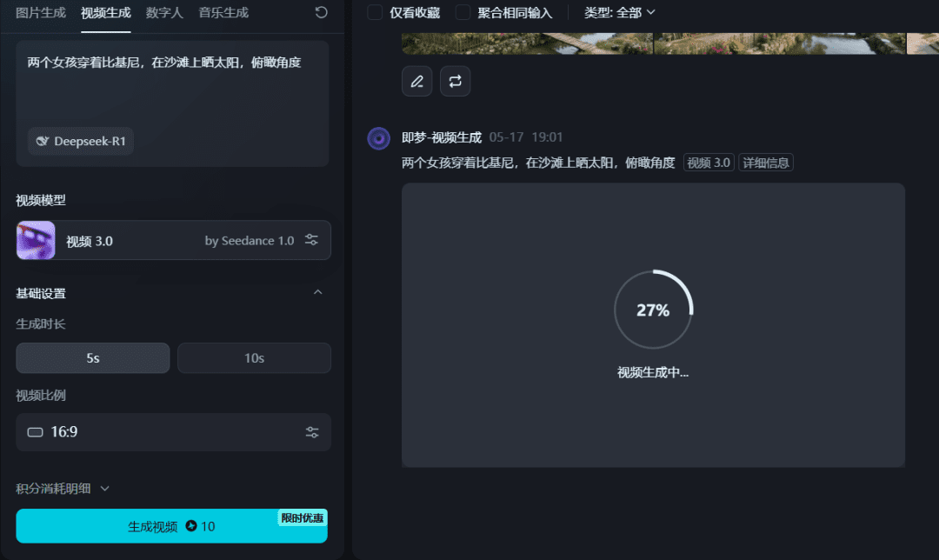Collapse the 基础设置 section chevron
Image resolution: width=939 pixels, height=560 pixels.
pyautogui.click(x=317, y=293)
